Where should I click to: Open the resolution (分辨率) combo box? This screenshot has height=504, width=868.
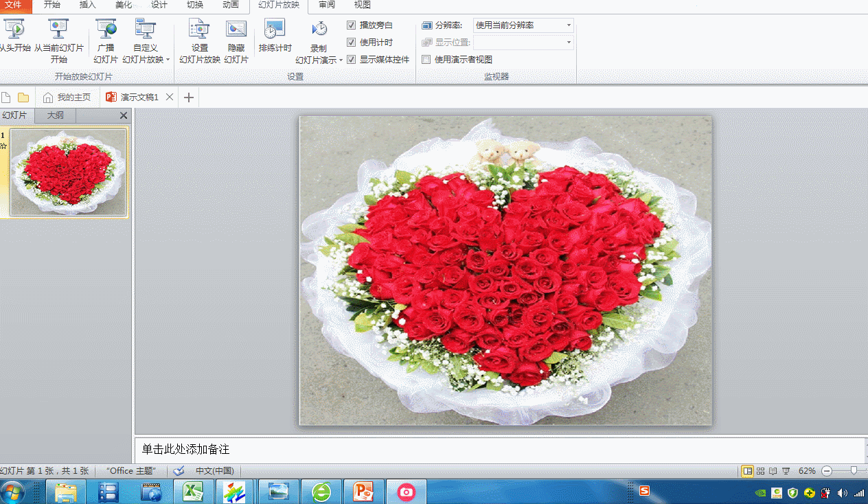(523, 25)
